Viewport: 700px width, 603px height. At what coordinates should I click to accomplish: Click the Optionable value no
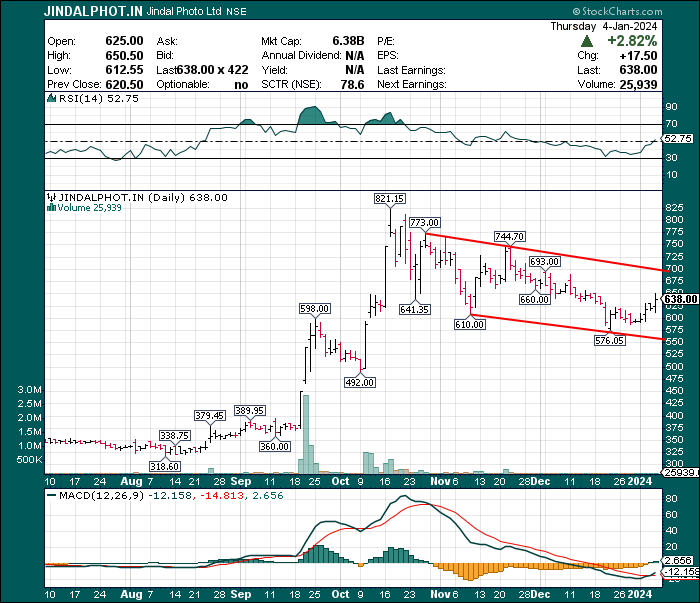[241, 85]
